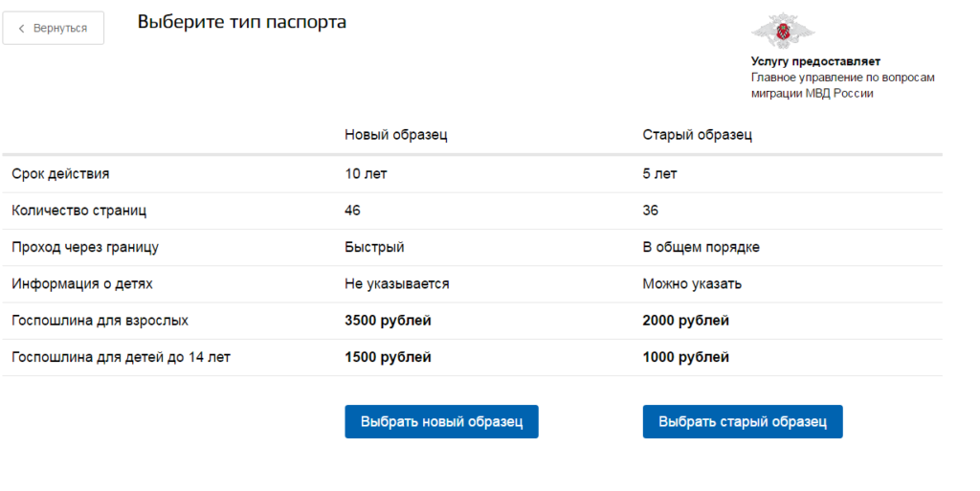Click the "1000 рублей" child fee value
This screenshot has height=491, width=980.
click(685, 358)
